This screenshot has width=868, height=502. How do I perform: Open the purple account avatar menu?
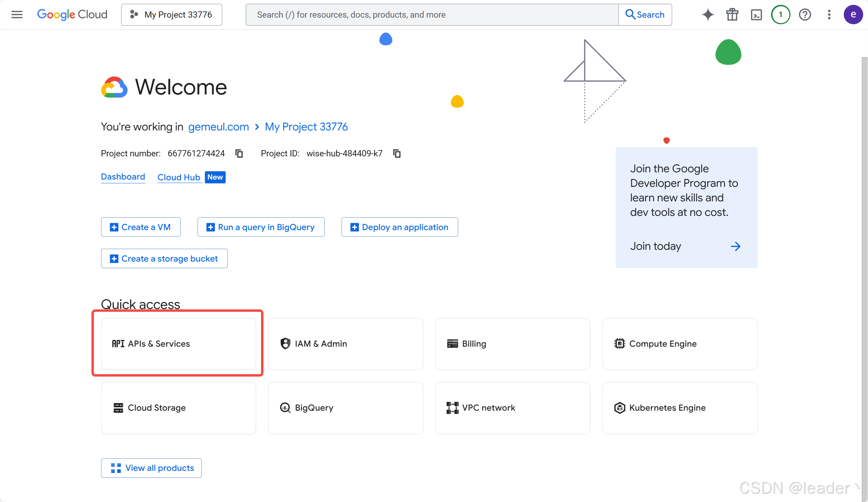coord(853,15)
